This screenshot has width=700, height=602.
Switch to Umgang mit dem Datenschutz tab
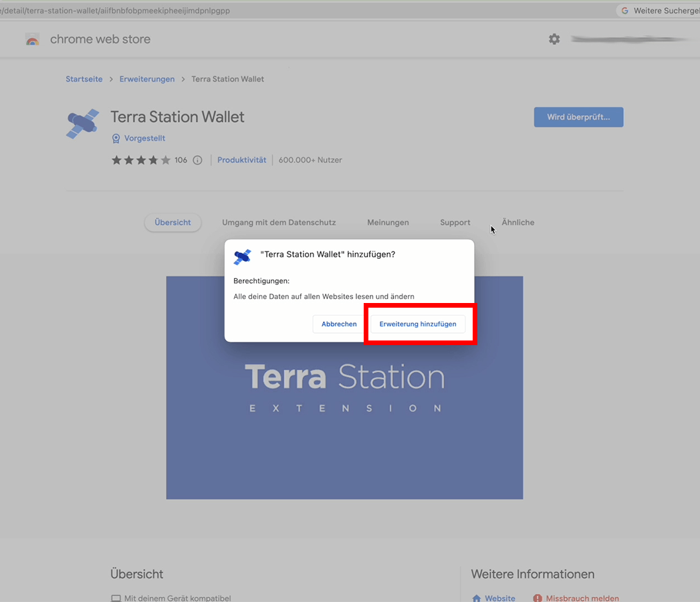coord(279,222)
